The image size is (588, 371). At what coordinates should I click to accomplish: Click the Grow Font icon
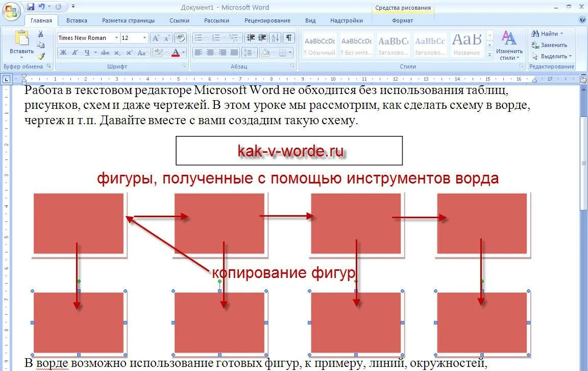(x=155, y=38)
